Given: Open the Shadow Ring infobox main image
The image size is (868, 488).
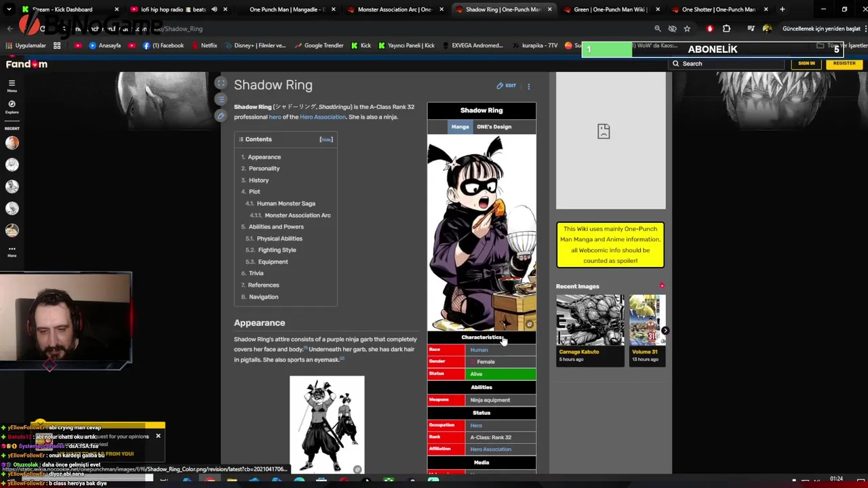Looking at the screenshot, I should [x=481, y=232].
